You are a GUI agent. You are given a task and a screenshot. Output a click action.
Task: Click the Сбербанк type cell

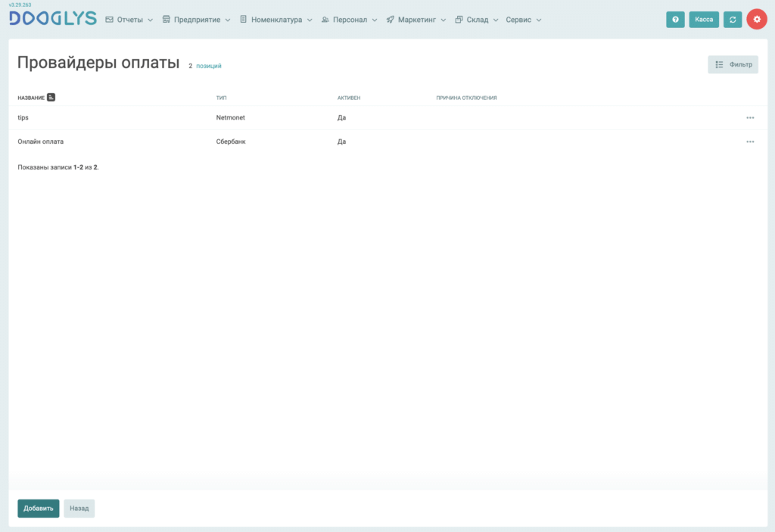pyautogui.click(x=231, y=142)
